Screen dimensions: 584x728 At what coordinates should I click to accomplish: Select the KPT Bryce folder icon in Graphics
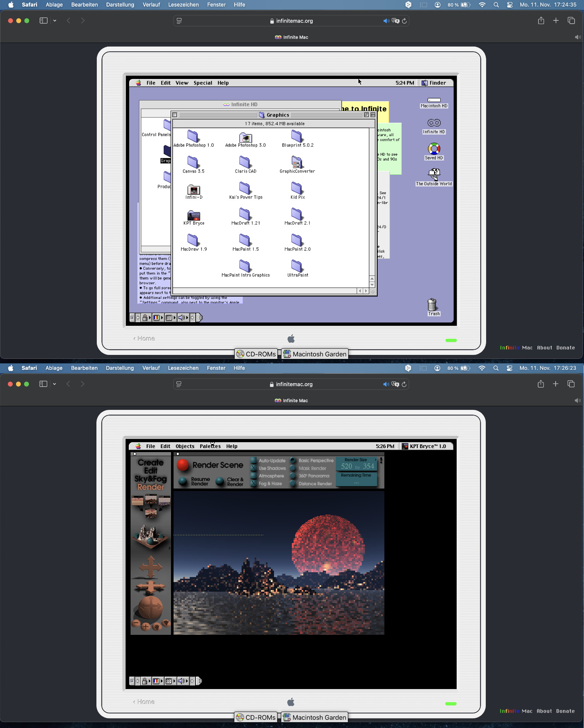click(x=194, y=215)
